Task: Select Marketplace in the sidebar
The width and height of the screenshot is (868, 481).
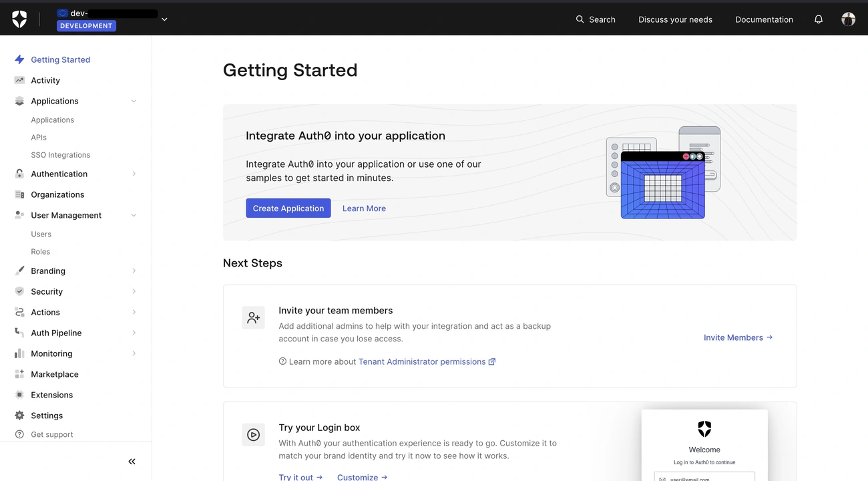Action: coord(55,374)
